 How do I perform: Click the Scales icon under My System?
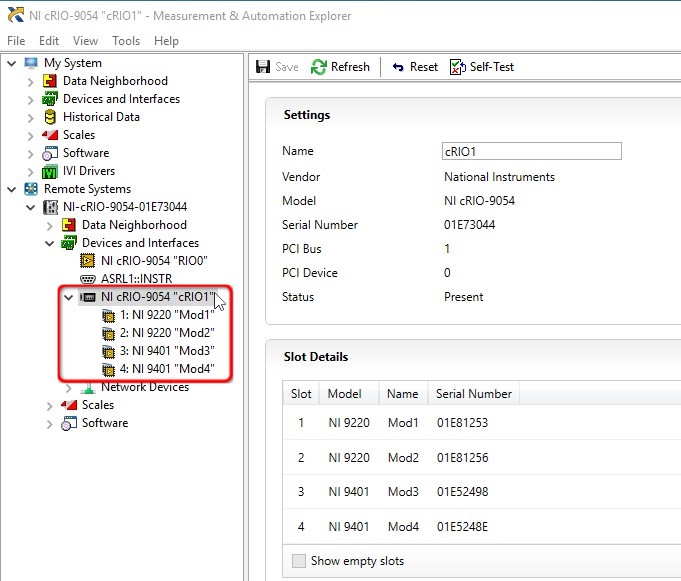pyautogui.click(x=50, y=135)
